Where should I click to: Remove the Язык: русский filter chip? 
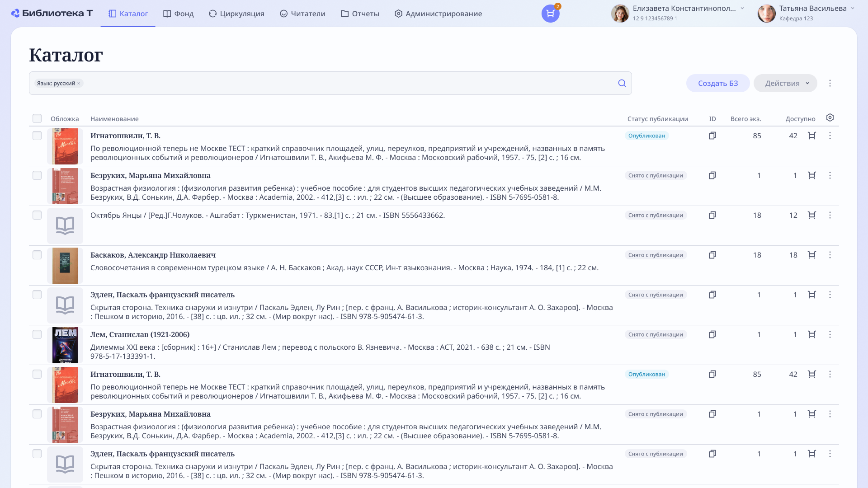click(x=79, y=84)
